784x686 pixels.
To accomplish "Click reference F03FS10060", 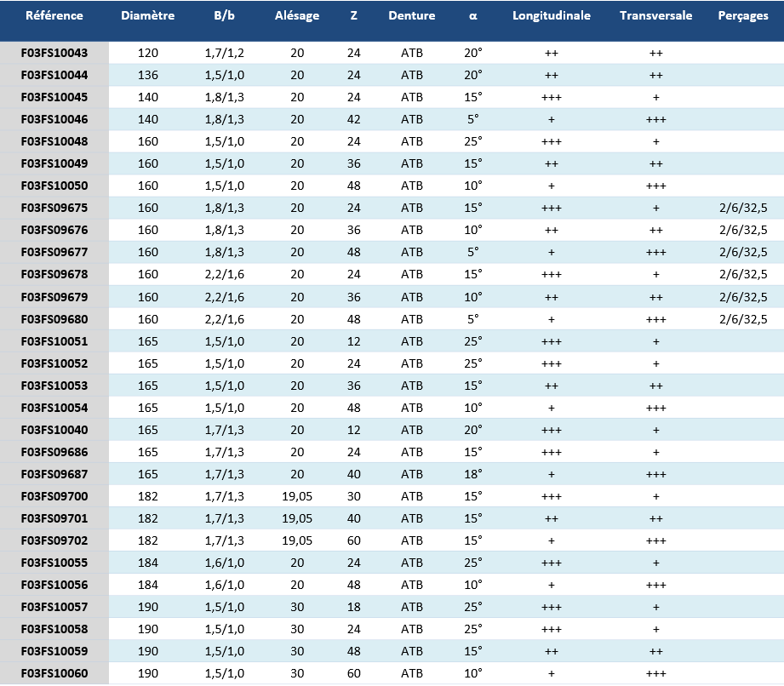I will [54, 673].
